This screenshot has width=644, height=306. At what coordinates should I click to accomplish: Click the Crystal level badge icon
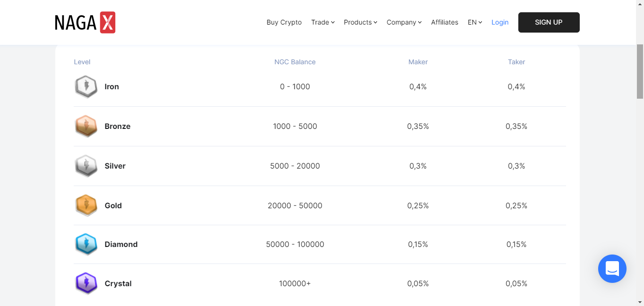click(x=86, y=283)
